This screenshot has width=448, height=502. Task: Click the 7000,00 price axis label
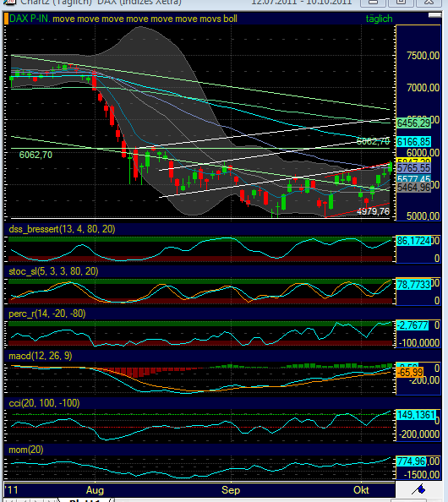click(x=423, y=88)
